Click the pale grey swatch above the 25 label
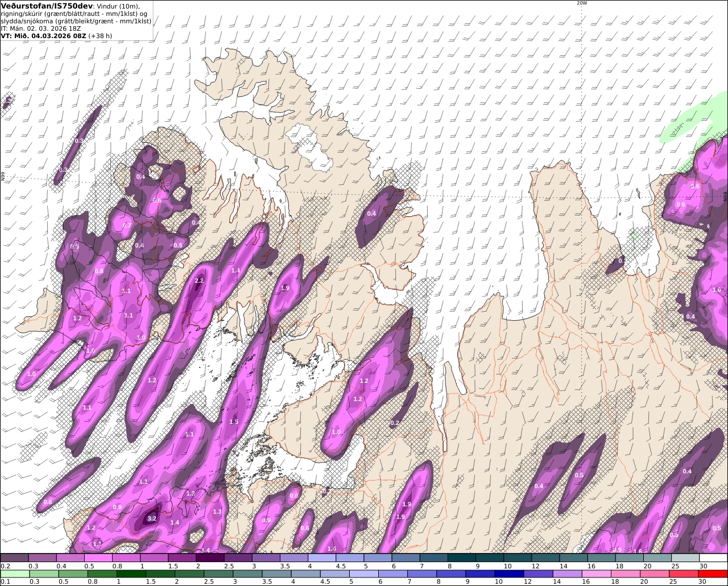 point(685,558)
